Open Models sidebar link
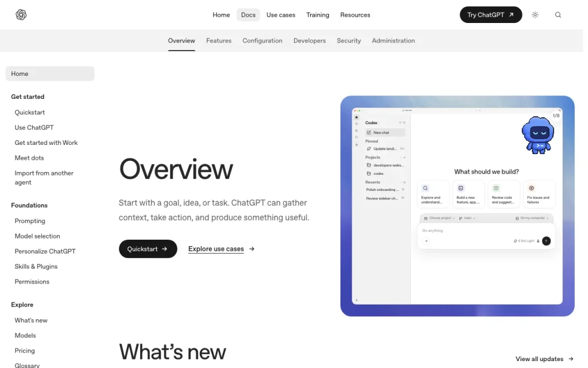The height and width of the screenshot is (368, 588). click(x=25, y=336)
